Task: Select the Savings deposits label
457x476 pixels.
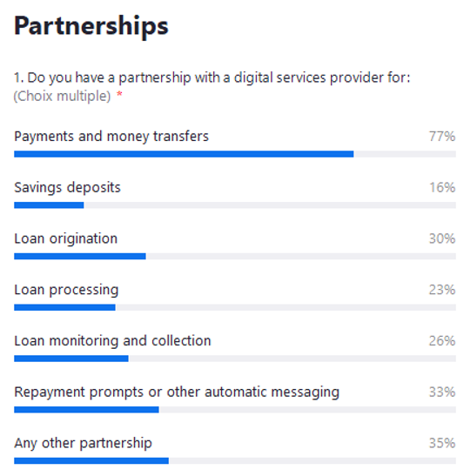Action: point(67,188)
